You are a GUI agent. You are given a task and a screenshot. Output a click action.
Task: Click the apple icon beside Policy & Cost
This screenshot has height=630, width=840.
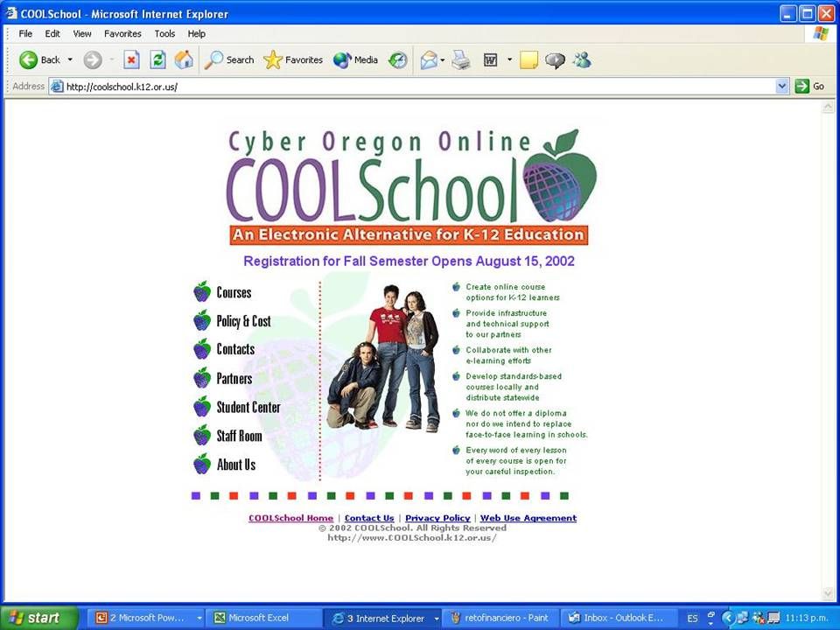pos(202,320)
